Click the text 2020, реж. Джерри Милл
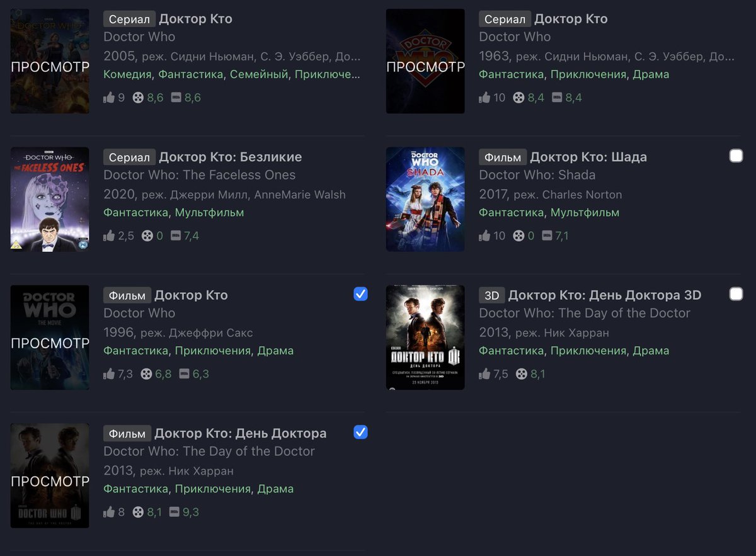 pos(176,195)
